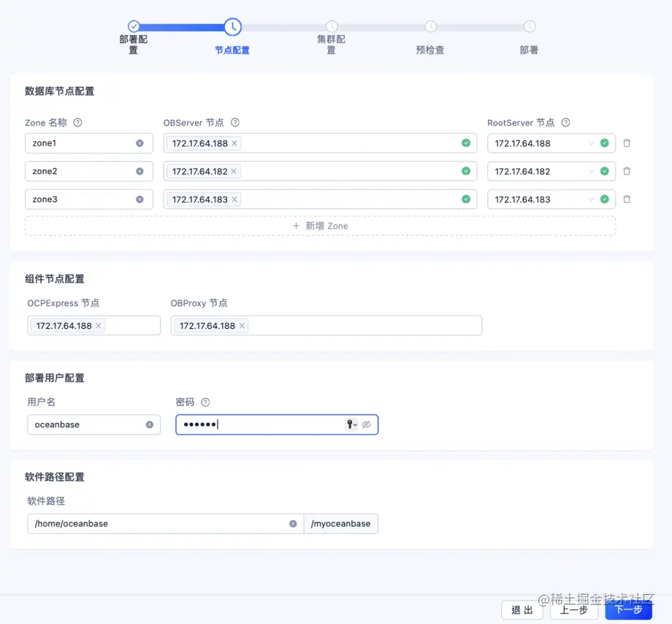This screenshot has width=672, height=624.
Task: Delete zone3 row using its trash icon
Action: (x=627, y=199)
